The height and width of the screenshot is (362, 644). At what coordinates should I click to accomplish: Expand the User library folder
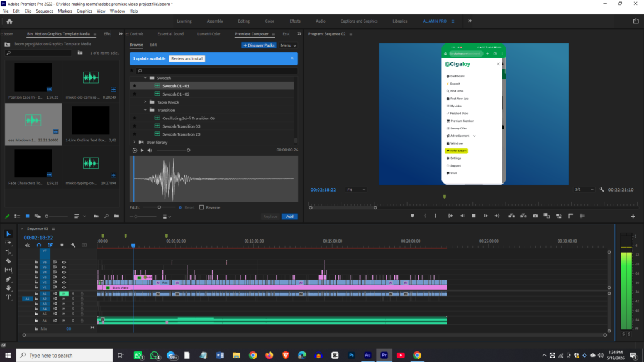(x=135, y=143)
